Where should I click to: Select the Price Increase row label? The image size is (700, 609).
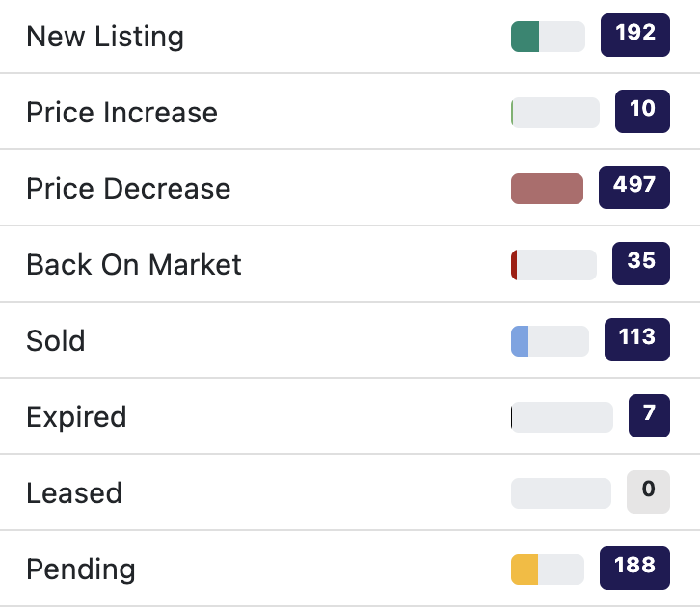point(121,113)
